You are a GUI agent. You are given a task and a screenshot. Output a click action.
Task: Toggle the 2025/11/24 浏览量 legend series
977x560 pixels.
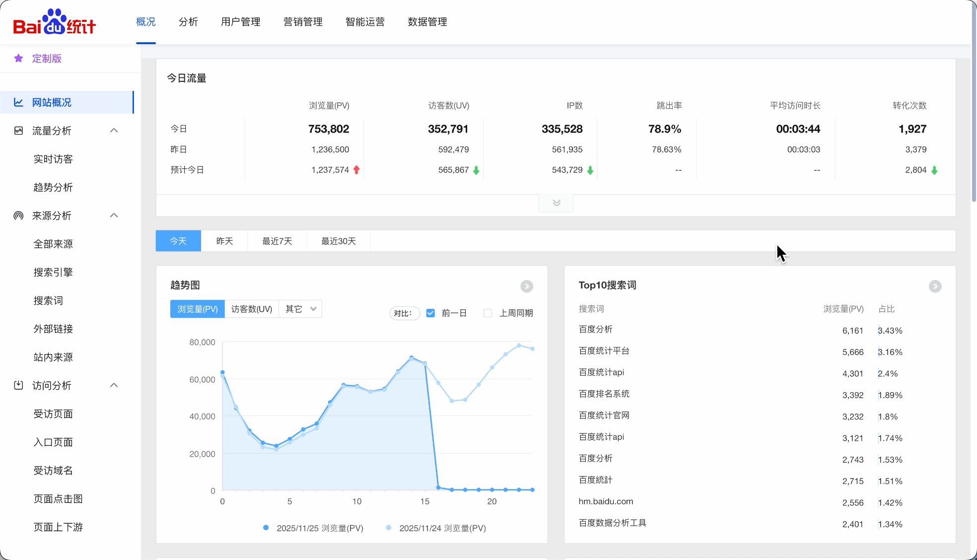(437, 528)
